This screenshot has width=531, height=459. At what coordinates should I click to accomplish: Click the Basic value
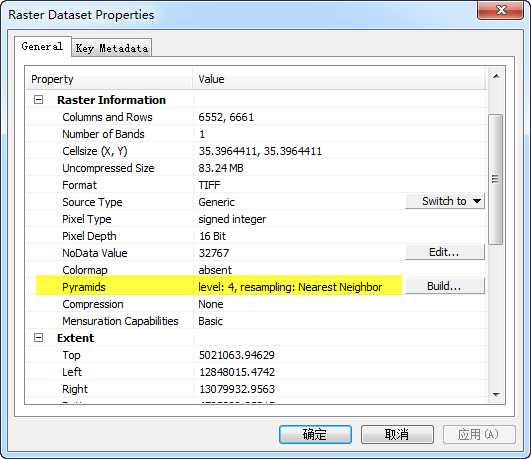[210, 321]
